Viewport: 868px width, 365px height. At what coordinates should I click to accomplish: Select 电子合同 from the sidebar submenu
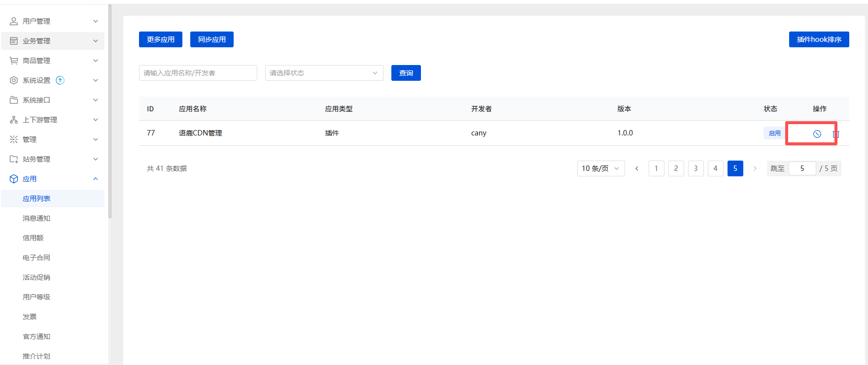coord(36,258)
